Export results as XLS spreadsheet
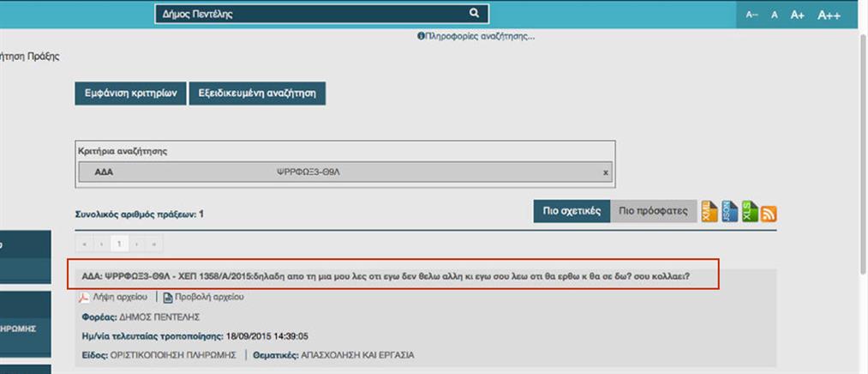The width and height of the screenshot is (868, 374). click(x=750, y=212)
